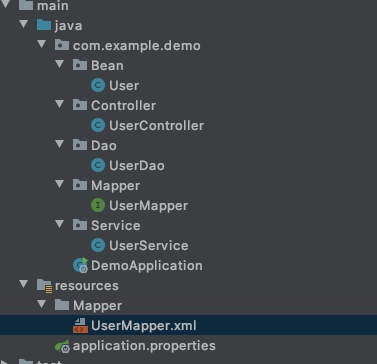Screen dimensions: 377x364
Task: Click the resources folder icon
Action: click(x=44, y=286)
